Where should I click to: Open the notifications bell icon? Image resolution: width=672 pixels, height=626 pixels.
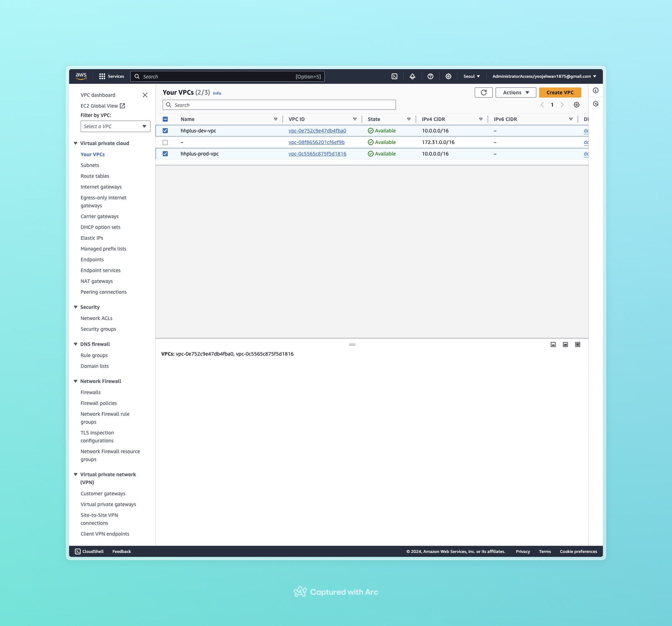click(x=412, y=76)
